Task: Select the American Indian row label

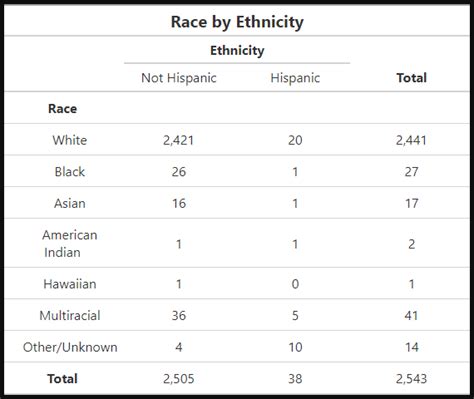Action: coord(70,244)
